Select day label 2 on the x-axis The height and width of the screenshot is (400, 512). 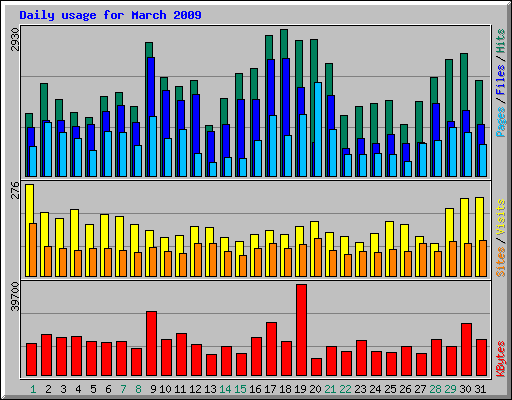pos(48,389)
